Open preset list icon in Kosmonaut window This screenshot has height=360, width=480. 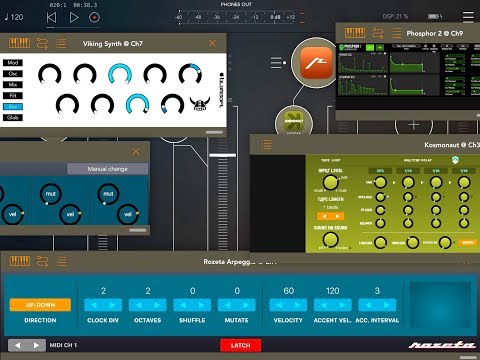[267, 145]
